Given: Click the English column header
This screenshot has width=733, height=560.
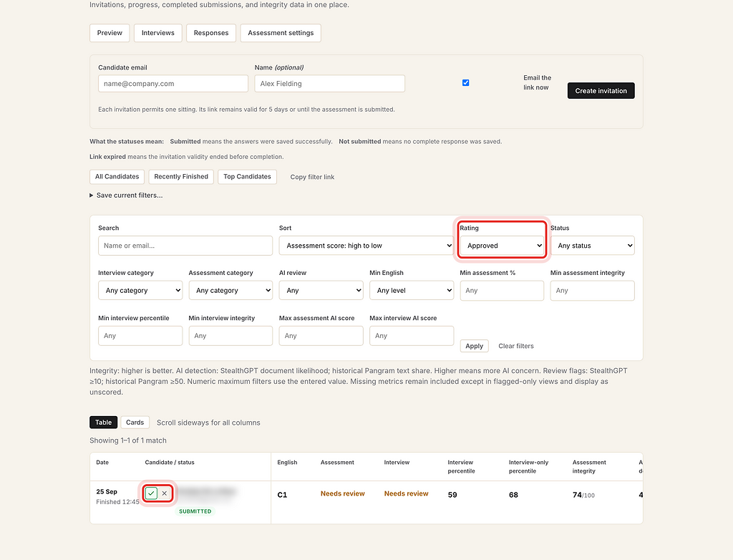Looking at the screenshot, I should click(x=287, y=462).
